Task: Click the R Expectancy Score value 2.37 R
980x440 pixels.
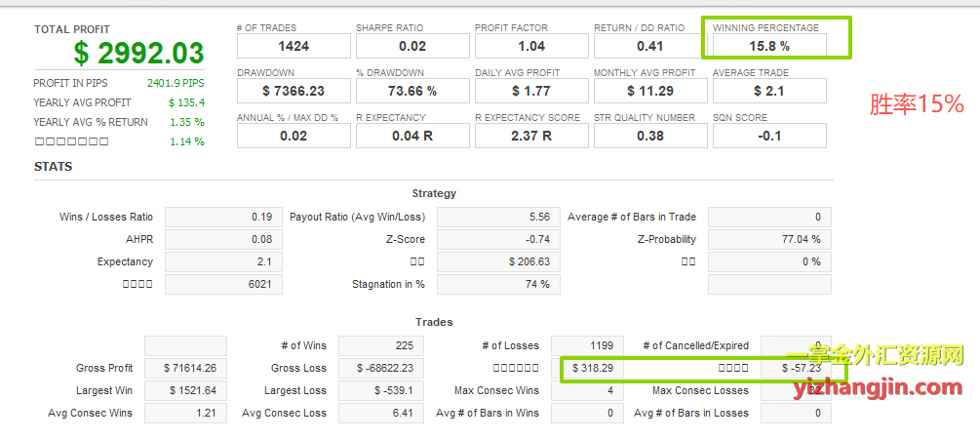Action: 531,136
